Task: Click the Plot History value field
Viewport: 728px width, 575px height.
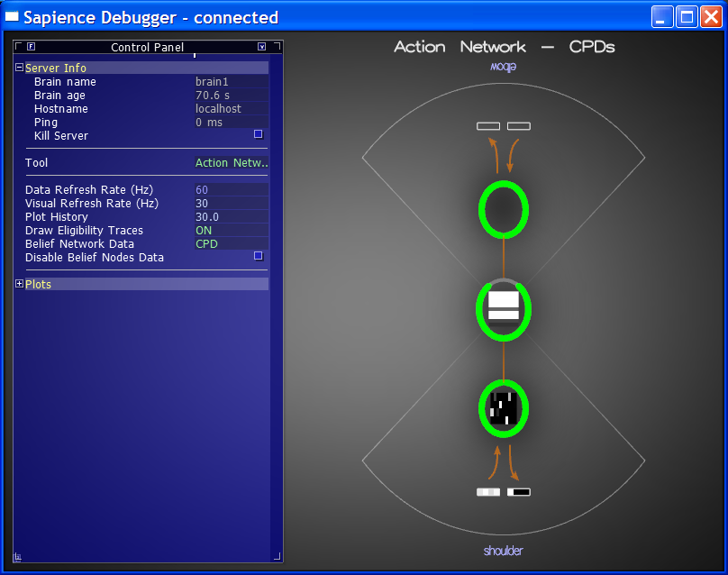Action: click(231, 217)
